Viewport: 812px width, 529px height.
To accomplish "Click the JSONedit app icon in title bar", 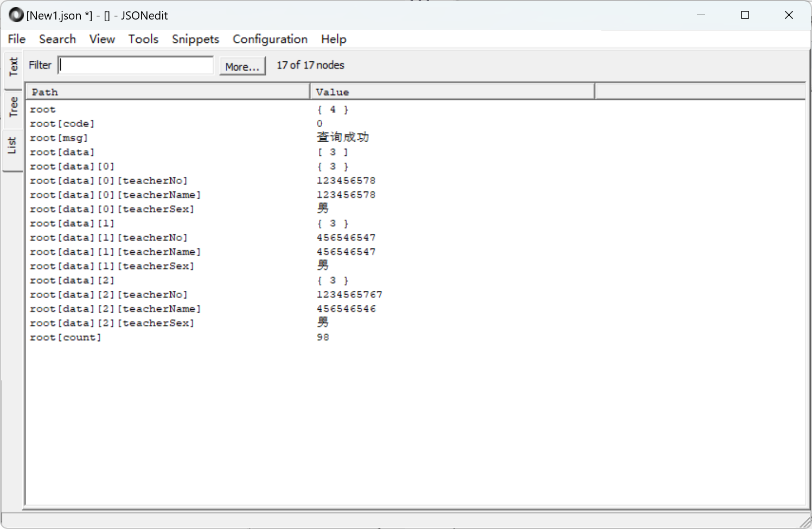I will (16, 15).
